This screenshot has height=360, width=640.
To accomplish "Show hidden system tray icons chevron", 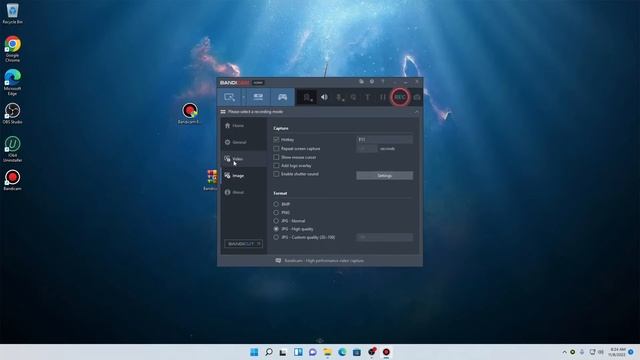I will pyautogui.click(x=564, y=352).
